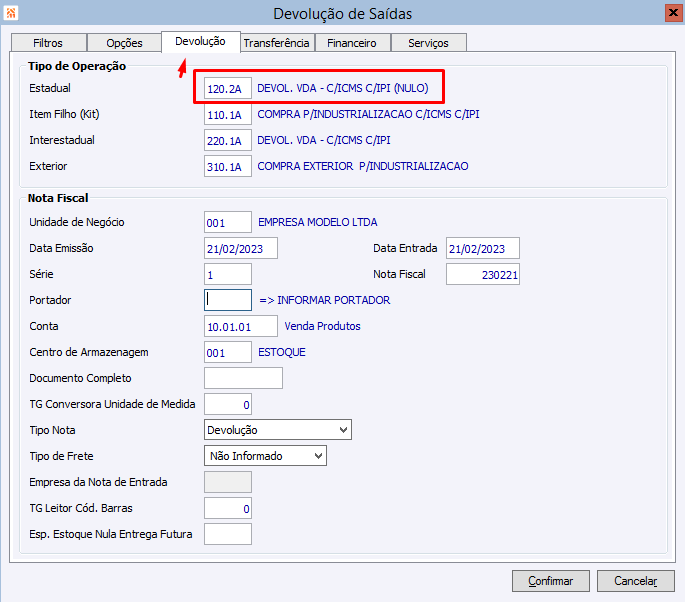
Task: Select the Exterior field containing 310.1A
Action: pyautogui.click(x=228, y=166)
